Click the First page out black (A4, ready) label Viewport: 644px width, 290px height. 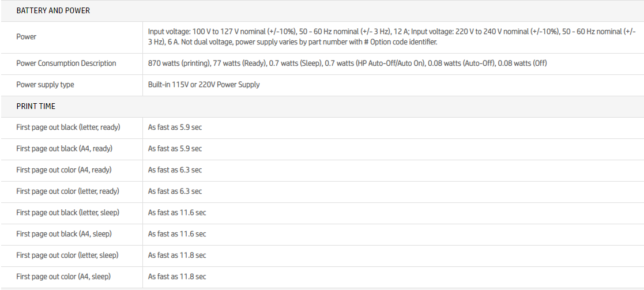pyautogui.click(x=64, y=149)
